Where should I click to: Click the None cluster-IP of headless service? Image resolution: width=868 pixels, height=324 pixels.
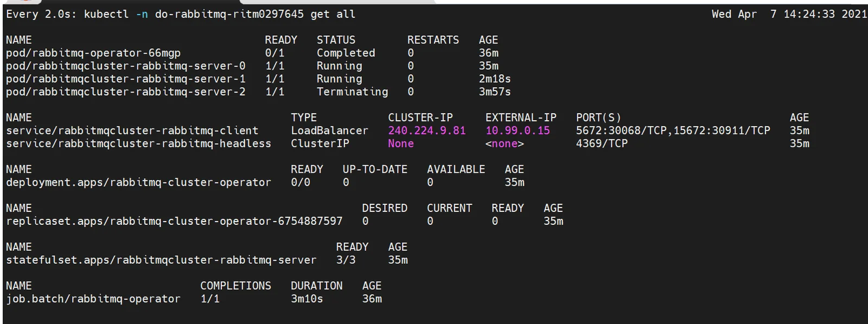[x=401, y=144]
